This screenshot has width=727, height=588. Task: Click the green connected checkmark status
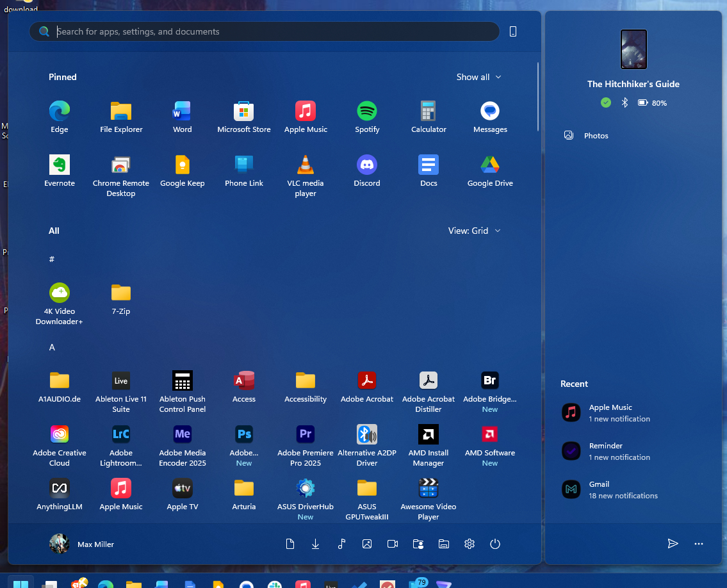click(606, 102)
